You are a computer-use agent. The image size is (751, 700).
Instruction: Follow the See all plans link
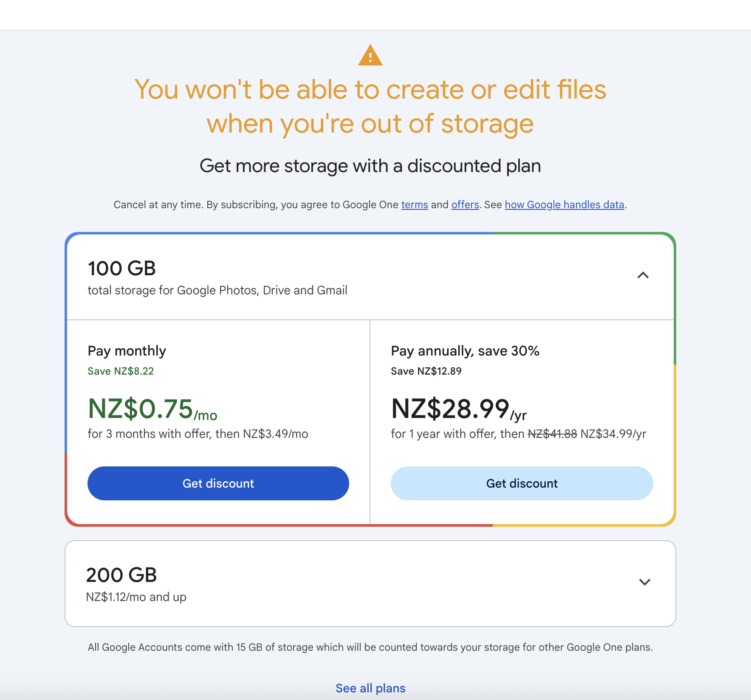[x=370, y=688]
